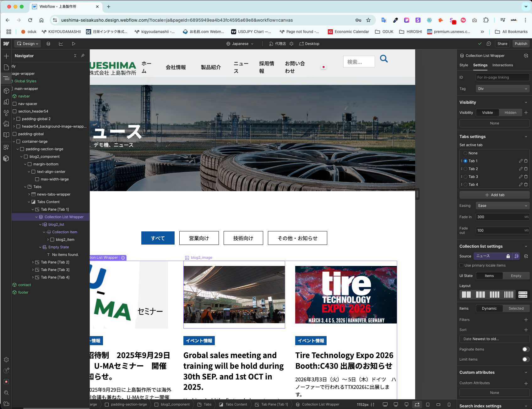This screenshot has height=409, width=532.
Task: Open 製品紹介 nav link
Action: (x=211, y=67)
